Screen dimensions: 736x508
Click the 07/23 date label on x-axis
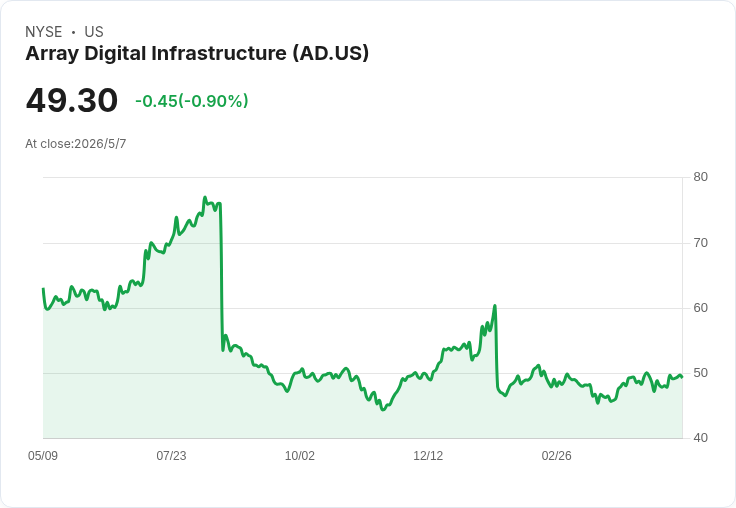171,456
